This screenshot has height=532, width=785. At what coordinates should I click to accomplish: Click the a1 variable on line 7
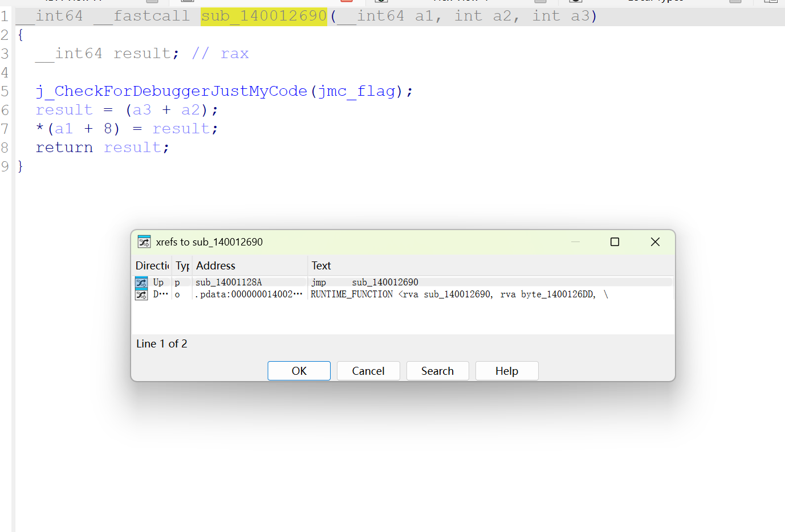click(x=64, y=129)
